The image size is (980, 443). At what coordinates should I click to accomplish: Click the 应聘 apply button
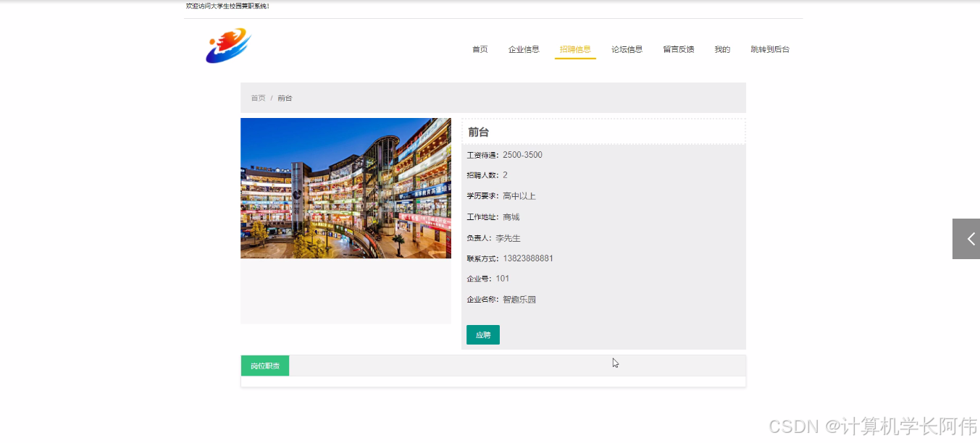(483, 335)
